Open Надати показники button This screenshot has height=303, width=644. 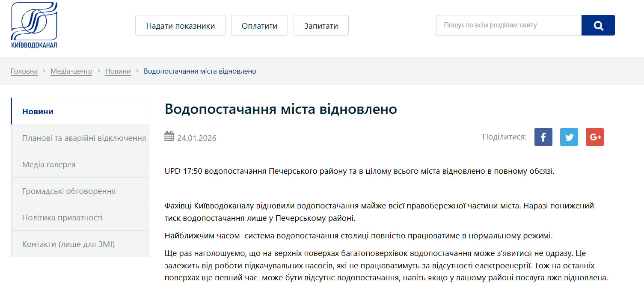[180, 25]
